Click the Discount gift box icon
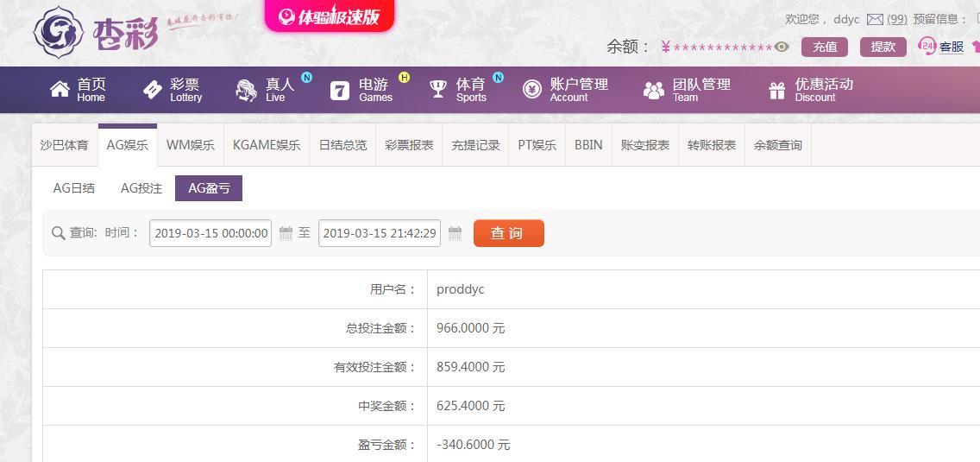The width and height of the screenshot is (980, 462). point(777,90)
